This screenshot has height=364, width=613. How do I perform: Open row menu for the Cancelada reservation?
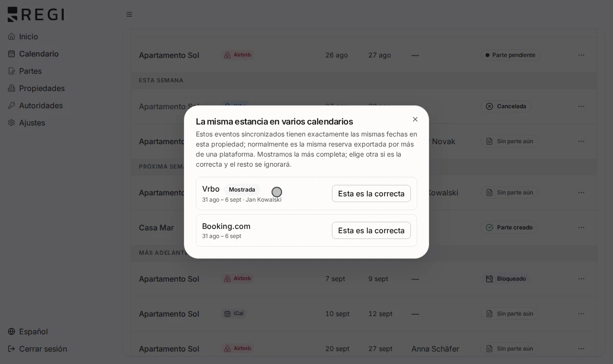coord(581,106)
